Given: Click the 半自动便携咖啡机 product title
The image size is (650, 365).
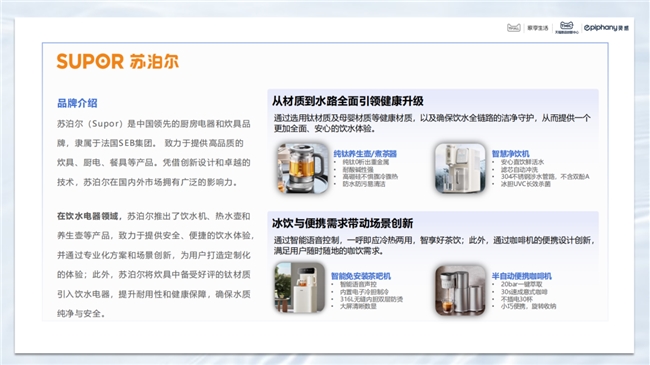Looking at the screenshot, I should point(521,276).
